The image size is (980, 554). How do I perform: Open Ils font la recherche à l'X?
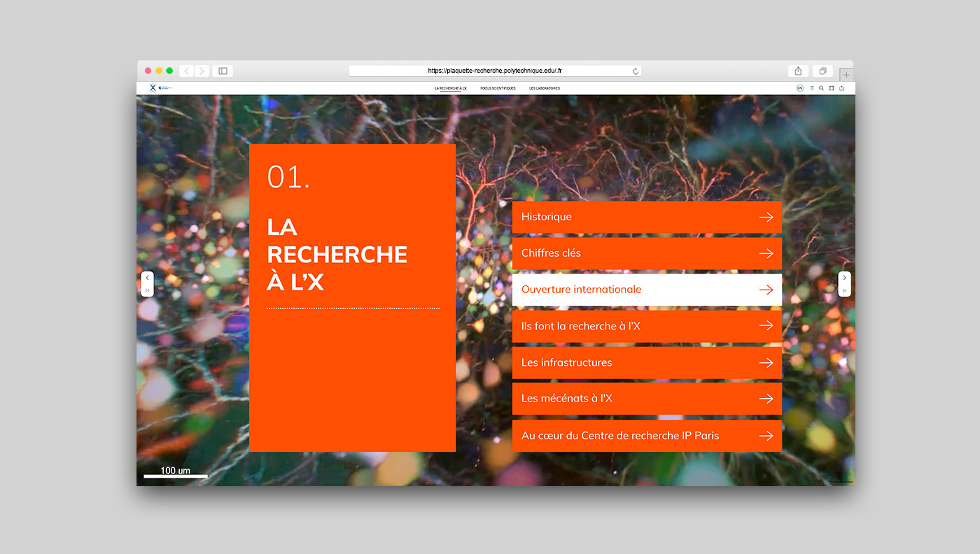point(647,326)
